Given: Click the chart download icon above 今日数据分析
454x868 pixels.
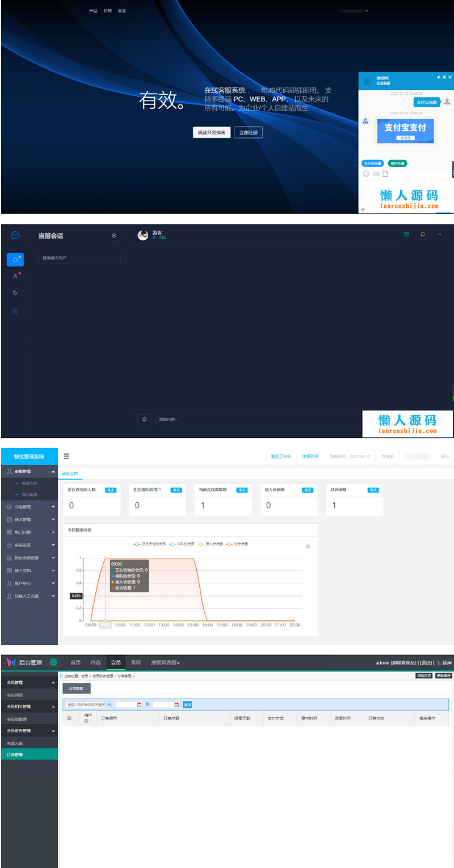Looking at the screenshot, I should 308,546.
